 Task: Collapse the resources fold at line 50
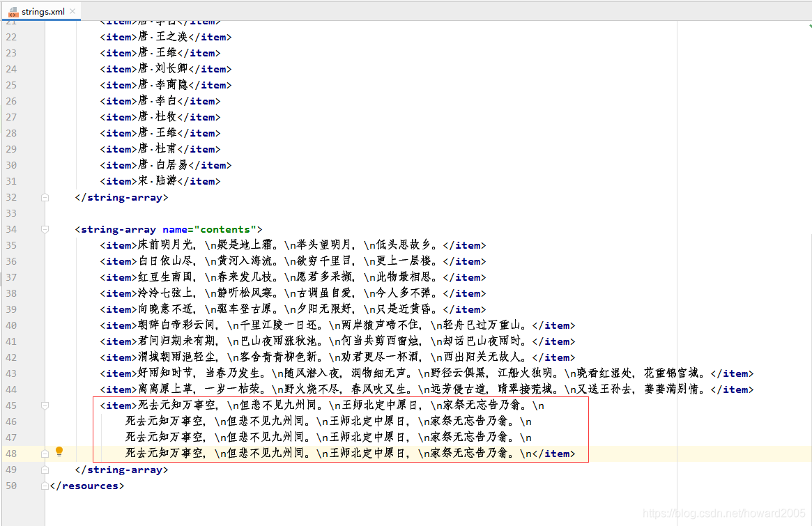45,486
